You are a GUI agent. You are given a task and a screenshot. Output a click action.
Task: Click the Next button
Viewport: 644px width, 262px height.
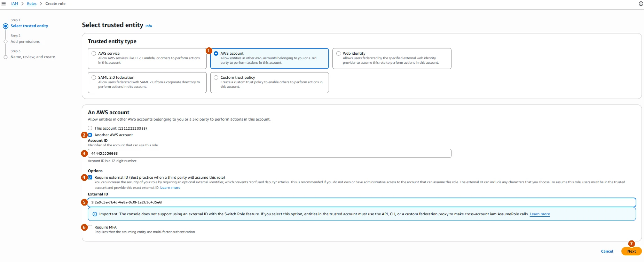[x=631, y=251]
